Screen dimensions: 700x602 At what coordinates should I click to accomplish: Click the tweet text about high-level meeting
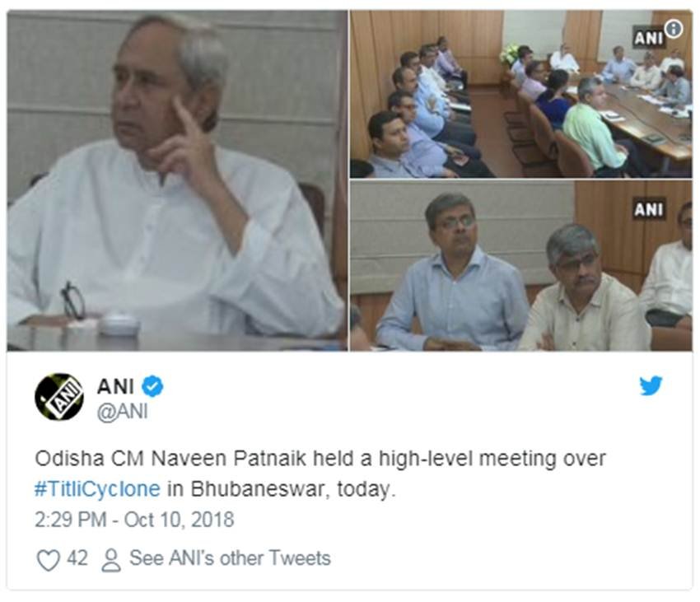[x=320, y=474]
